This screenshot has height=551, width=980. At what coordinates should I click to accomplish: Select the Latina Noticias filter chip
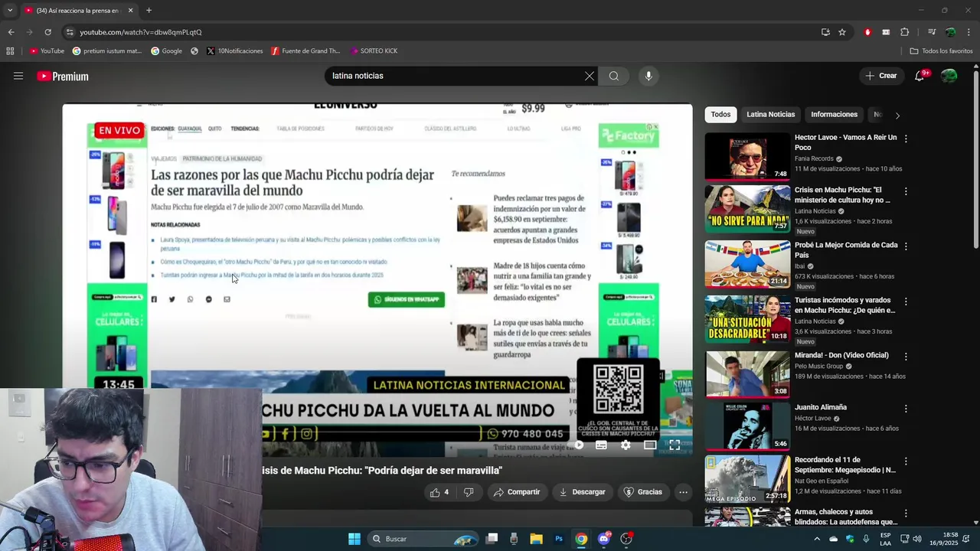click(770, 114)
